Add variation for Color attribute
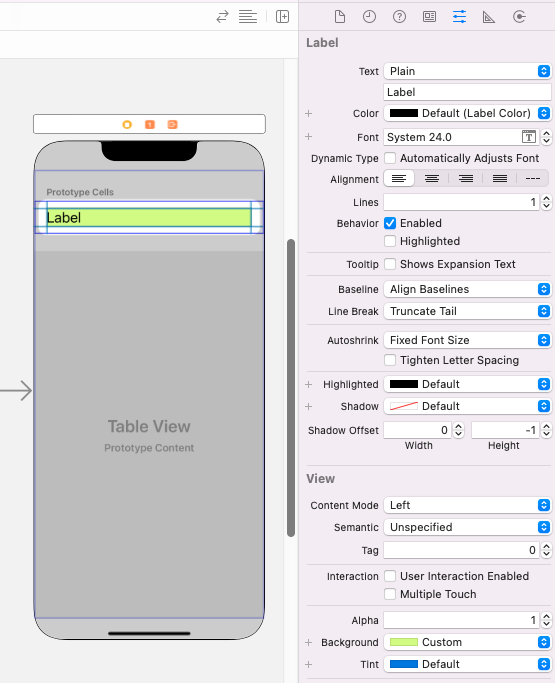This screenshot has width=555, height=683. pyautogui.click(x=309, y=114)
